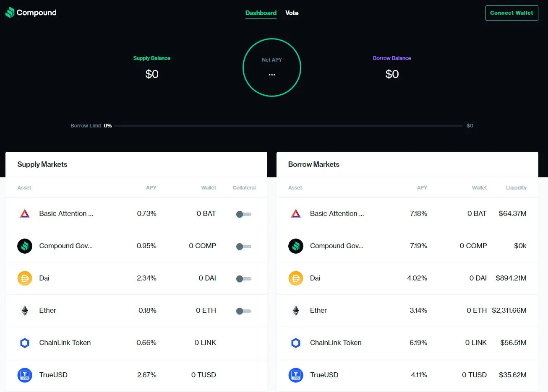The width and height of the screenshot is (548, 392).
Task: Click the Ether icon in Supply Markets
Action: pos(24,310)
